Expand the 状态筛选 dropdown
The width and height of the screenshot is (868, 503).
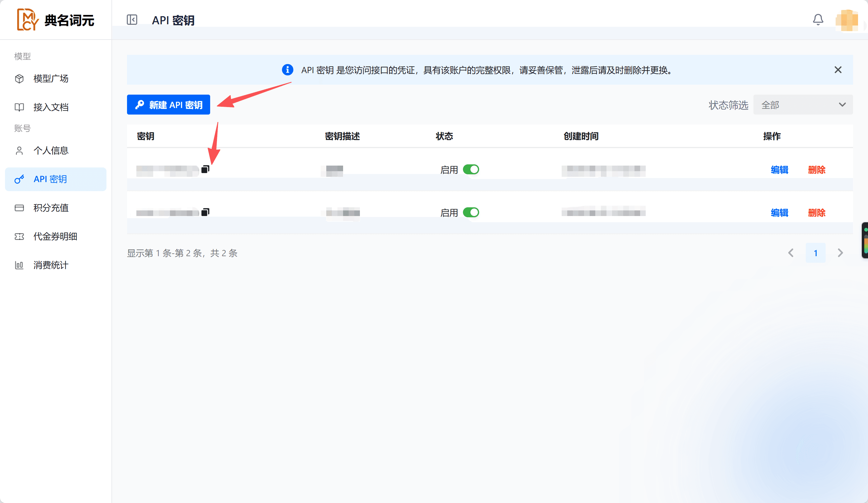click(x=803, y=105)
